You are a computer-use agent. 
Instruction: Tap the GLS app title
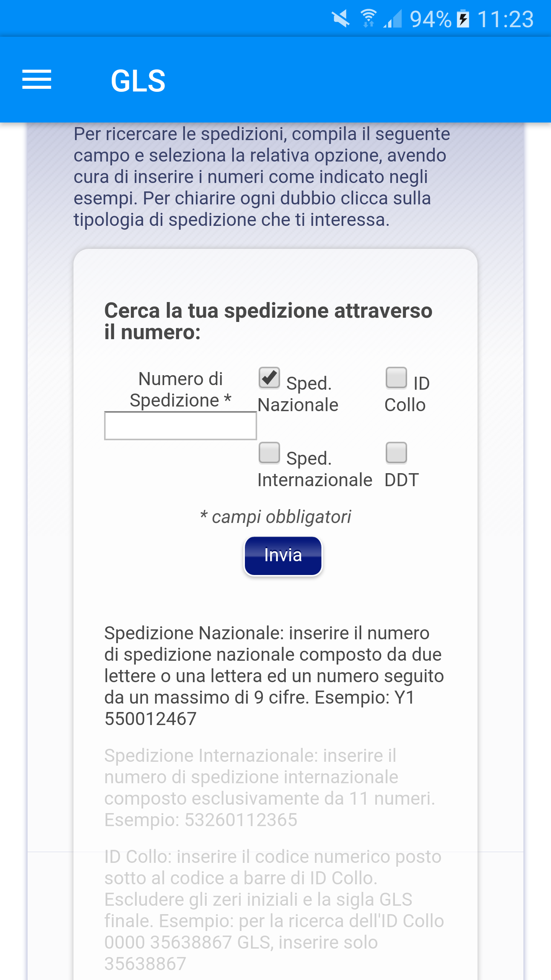138,81
